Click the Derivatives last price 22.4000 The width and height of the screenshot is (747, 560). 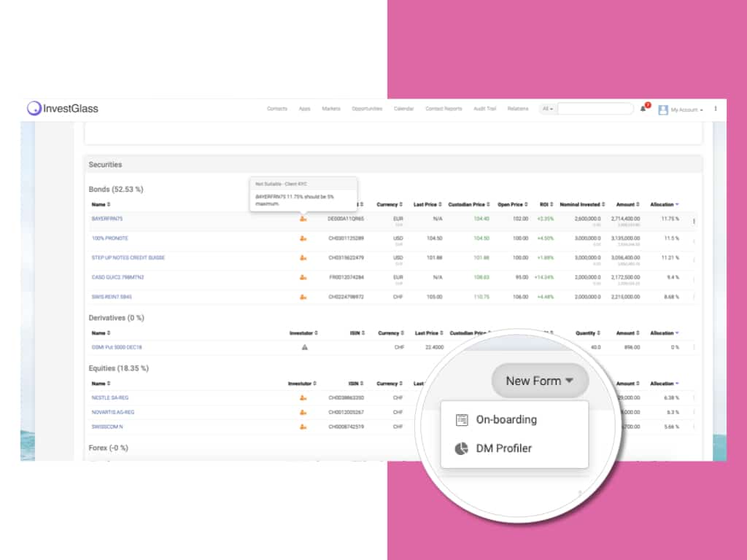click(435, 348)
